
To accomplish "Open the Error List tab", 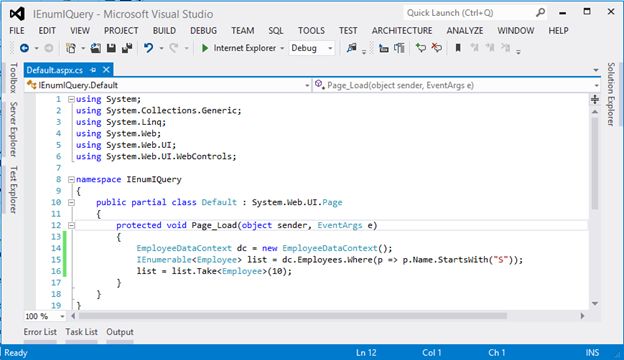I will [40, 332].
